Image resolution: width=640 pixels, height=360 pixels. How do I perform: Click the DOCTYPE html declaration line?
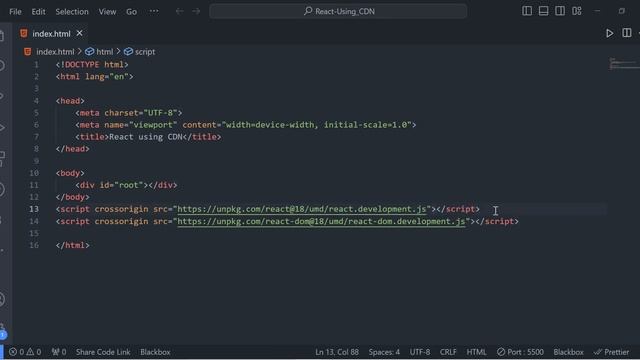[92, 64]
